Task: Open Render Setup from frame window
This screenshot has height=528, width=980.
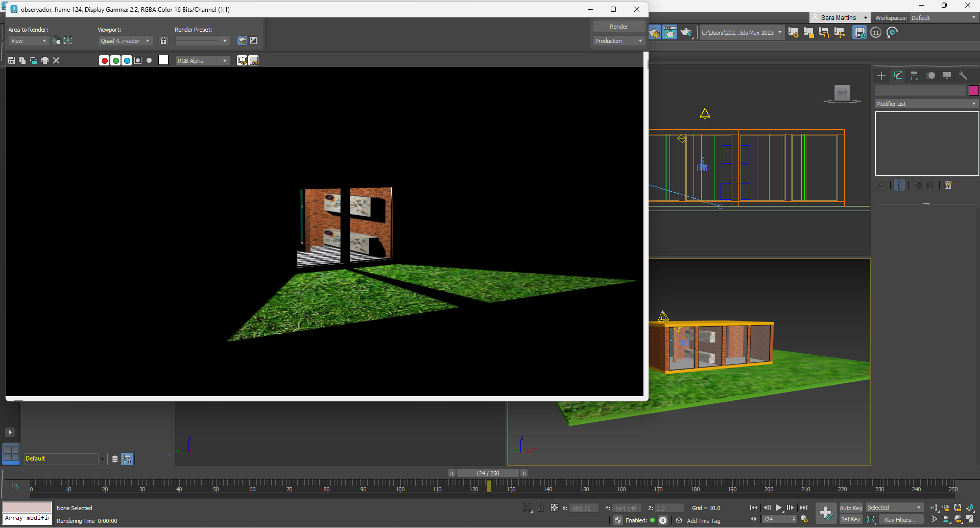Action: point(242,41)
